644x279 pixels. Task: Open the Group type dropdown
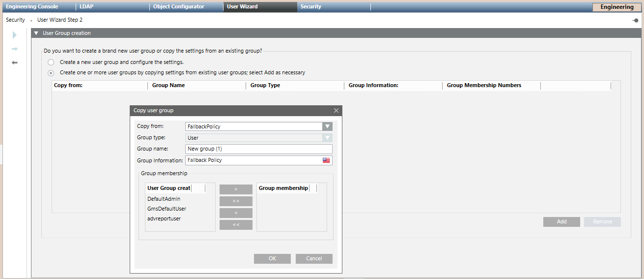pyautogui.click(x=327, y=138)
